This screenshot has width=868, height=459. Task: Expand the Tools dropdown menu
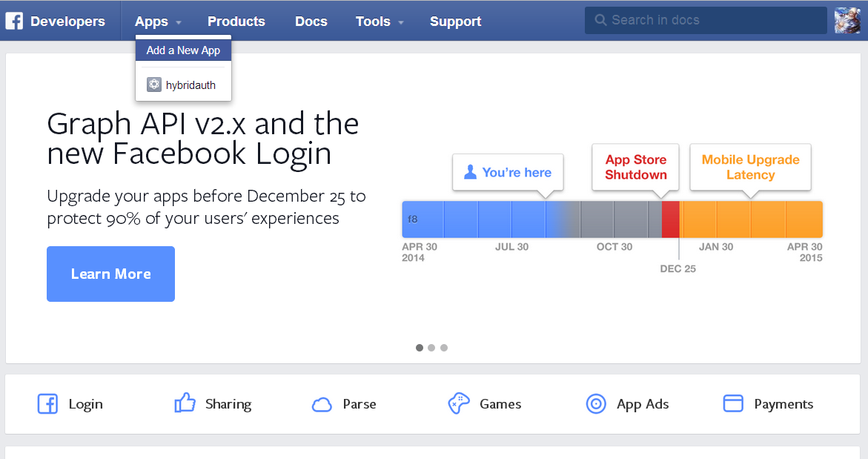pos(380,22)
